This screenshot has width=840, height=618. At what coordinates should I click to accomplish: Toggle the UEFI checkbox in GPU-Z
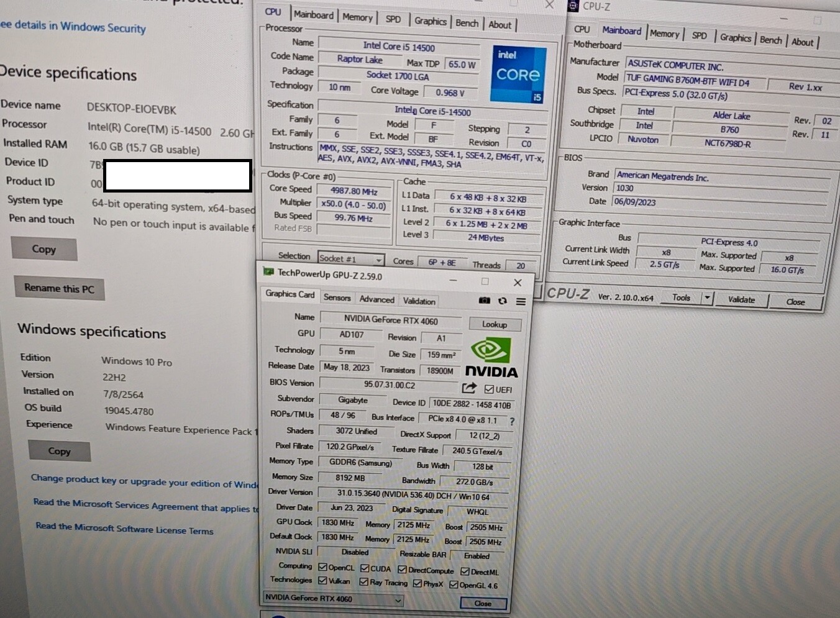(489, 389)
